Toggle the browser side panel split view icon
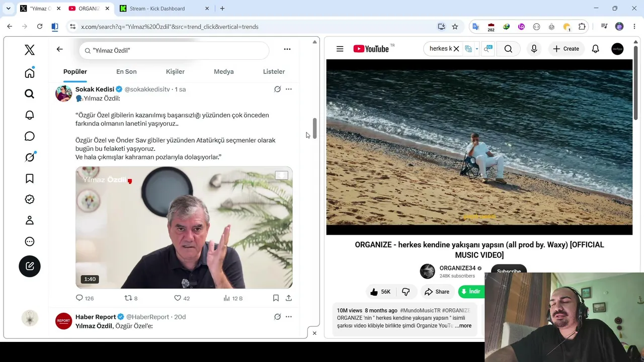644x362 pixels. 55,27
